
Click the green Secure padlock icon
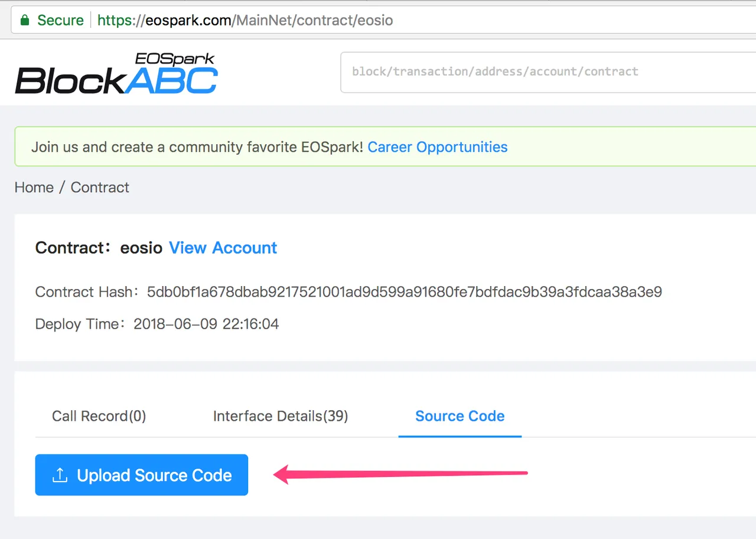24,21
